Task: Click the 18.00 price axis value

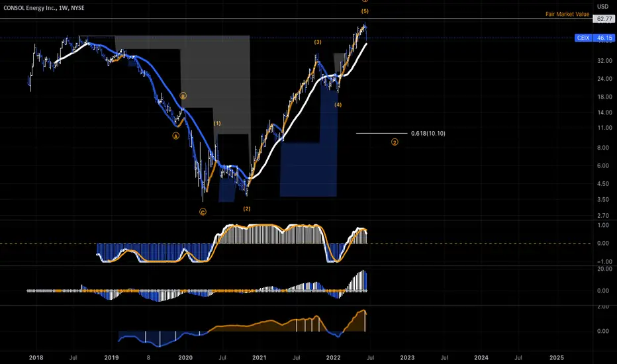Action: click(x=604, y=97)
